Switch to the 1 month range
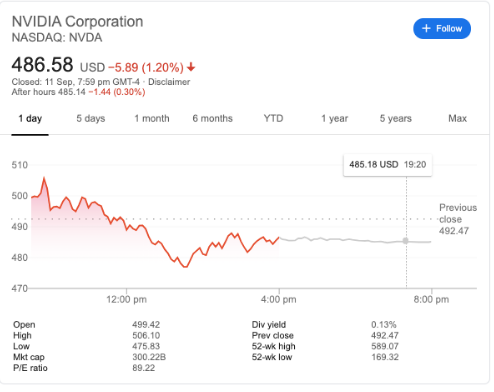The image size is (494, 392). click(x=152, y=119)
